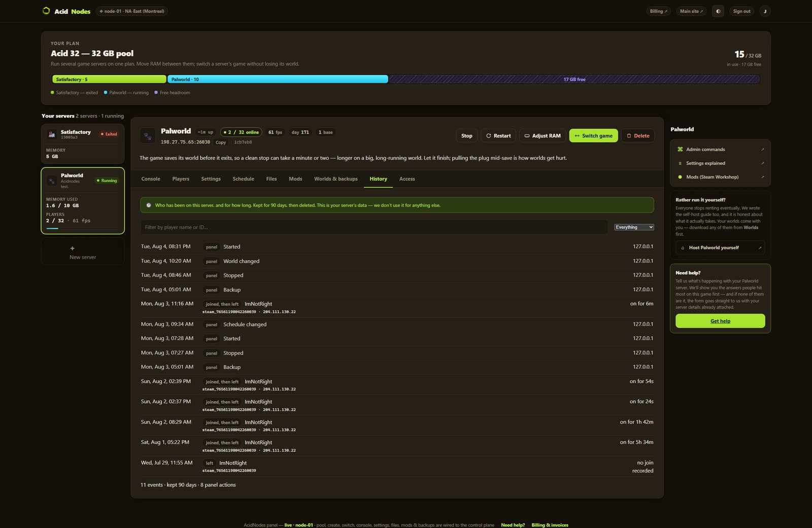This screenshot has height=528, width=812.
Task: Click the "on for 1h 42m" duration
Action: tap(636, 422)
